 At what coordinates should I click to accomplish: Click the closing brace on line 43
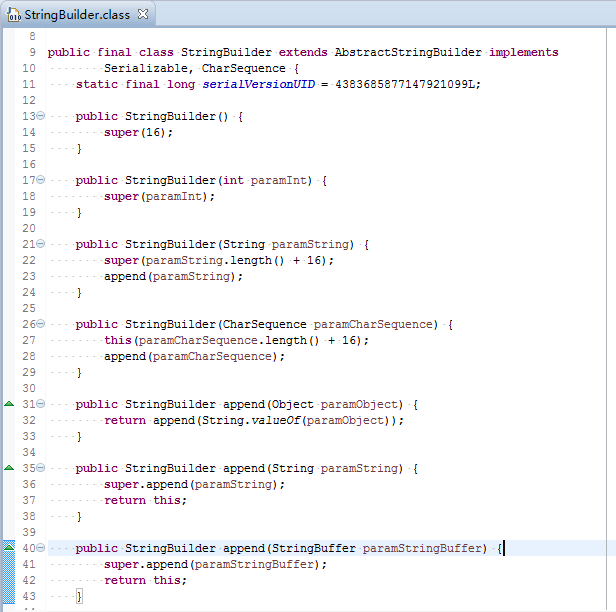[x=79, y=597]
